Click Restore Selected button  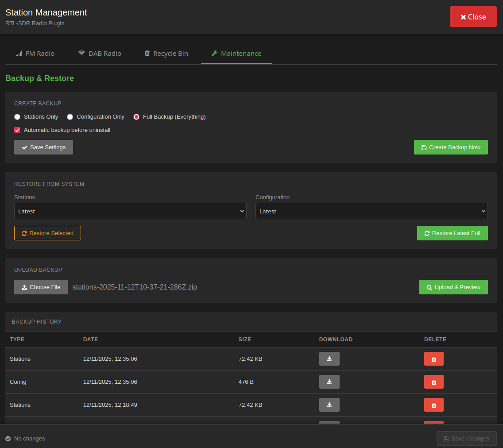[x=47, y=233]
